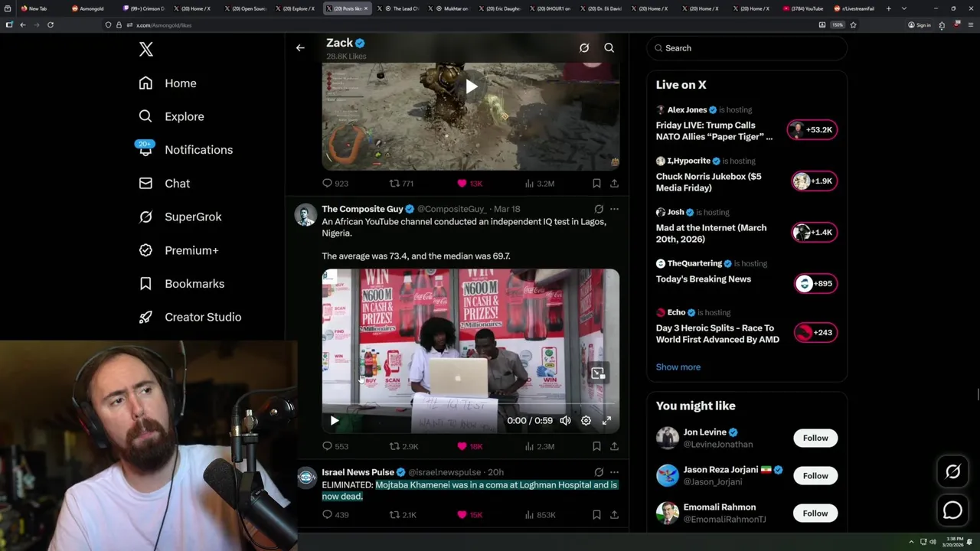Join Day 3 Heroic Splits live +243

click(815, 333)
